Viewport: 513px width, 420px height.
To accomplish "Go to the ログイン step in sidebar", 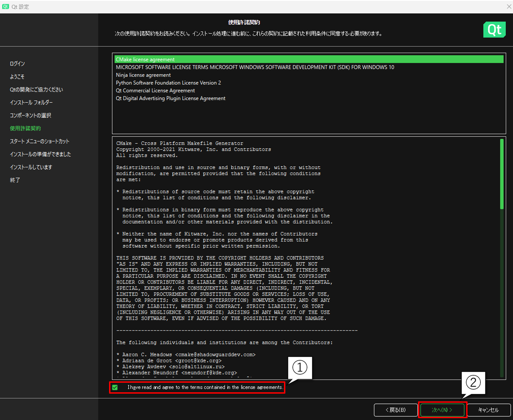I will pos(17,64).
